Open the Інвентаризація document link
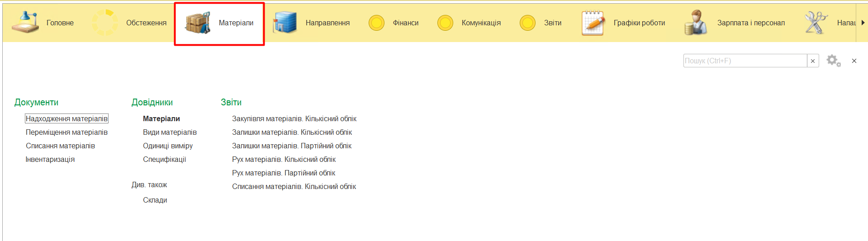Image resolution: width=868 pixels, height=241 pixels. 50,159
